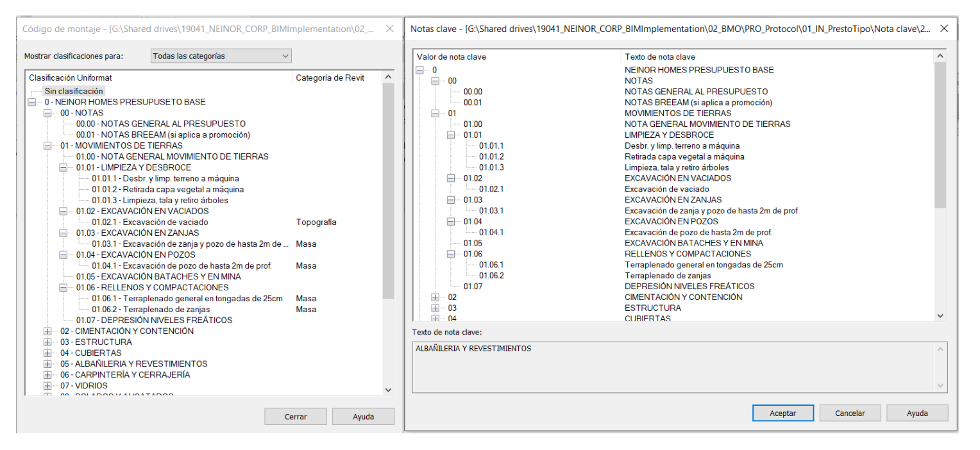980x450 pixels.
Task: Expand the '07 - VIDRIOS' node
Action: (47, 386)
